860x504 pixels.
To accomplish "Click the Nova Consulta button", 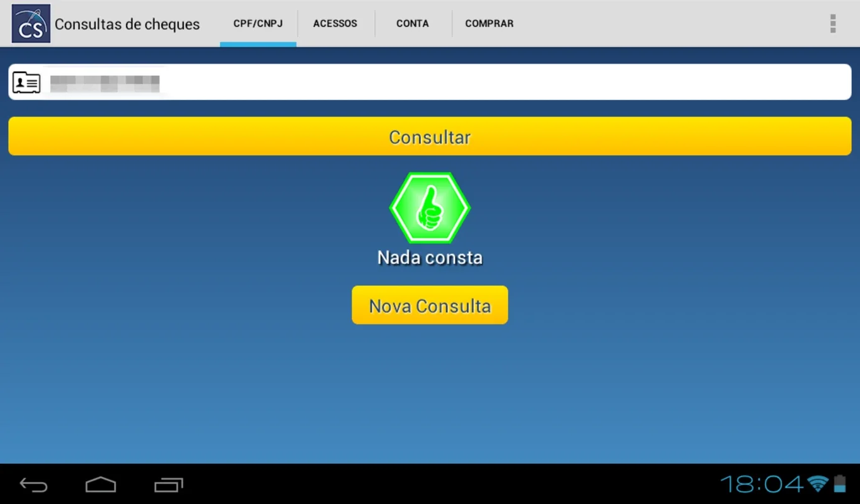I will click(x=430, y=306).
